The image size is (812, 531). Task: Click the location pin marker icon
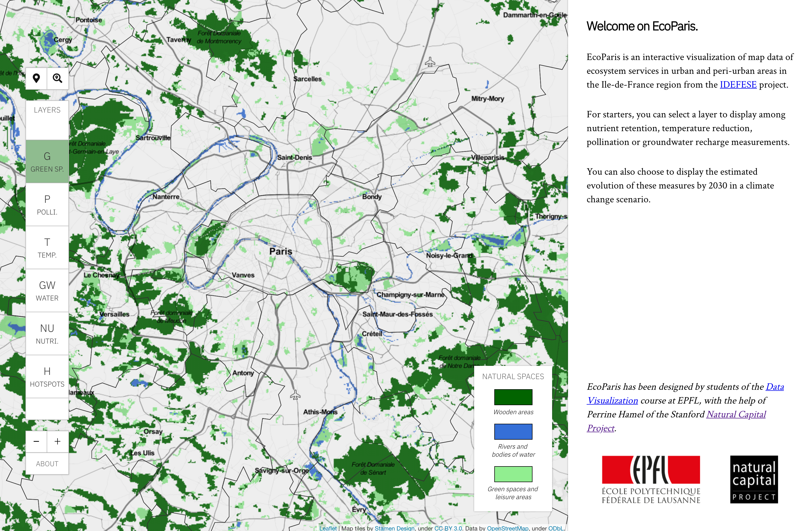coord(36,79)
